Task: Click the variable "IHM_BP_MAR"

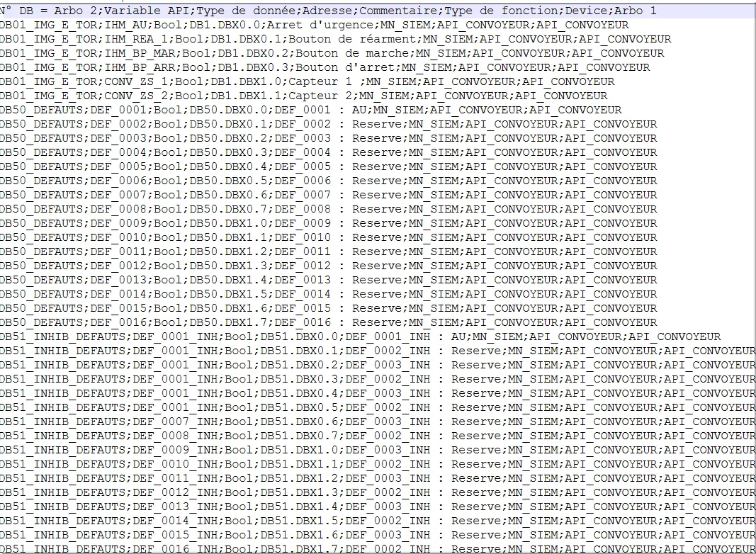Action: tap(140, 53)
